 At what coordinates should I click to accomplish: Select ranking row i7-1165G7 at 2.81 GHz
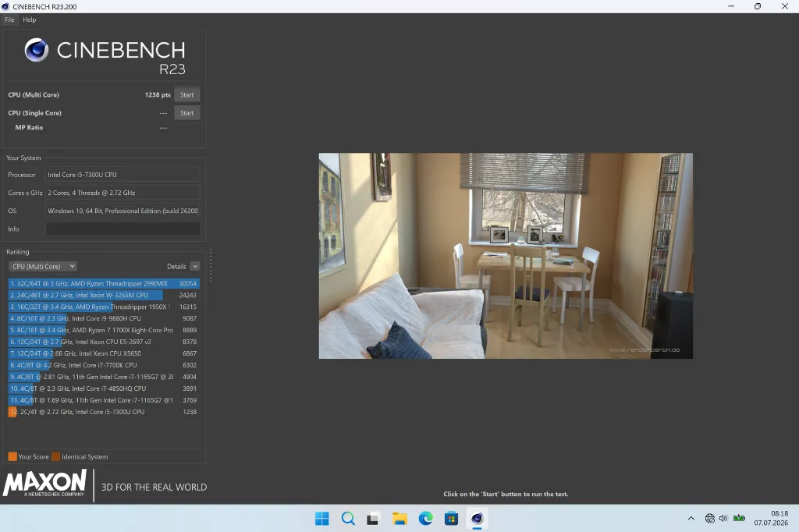(x=104, y=377)
